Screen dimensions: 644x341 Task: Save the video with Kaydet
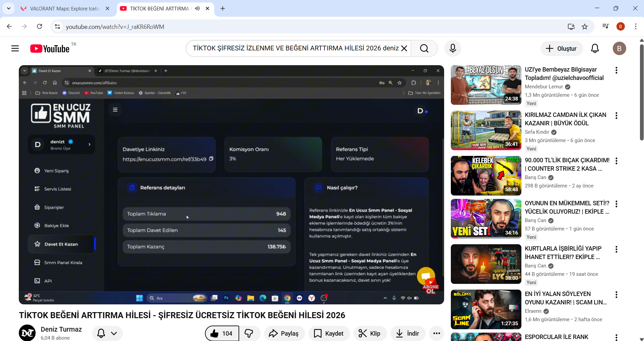click(329, 333)
